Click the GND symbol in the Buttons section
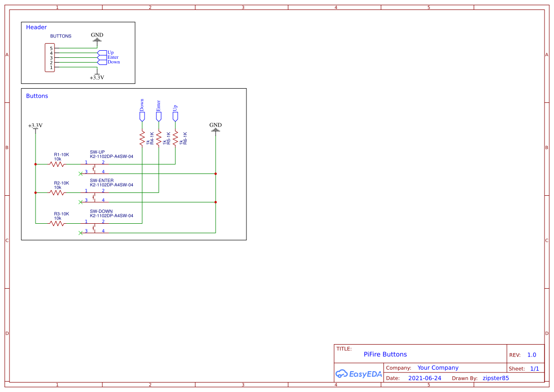This screenshot has width=554, height=392. coord(216,128)
